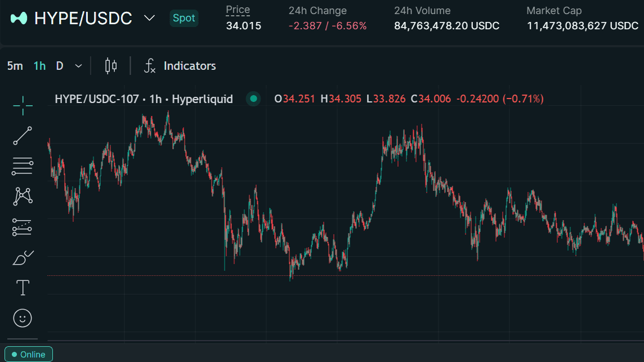Select the crosshair cursor tool
Viewport: 644px width, 362px height.
(23, 106)
